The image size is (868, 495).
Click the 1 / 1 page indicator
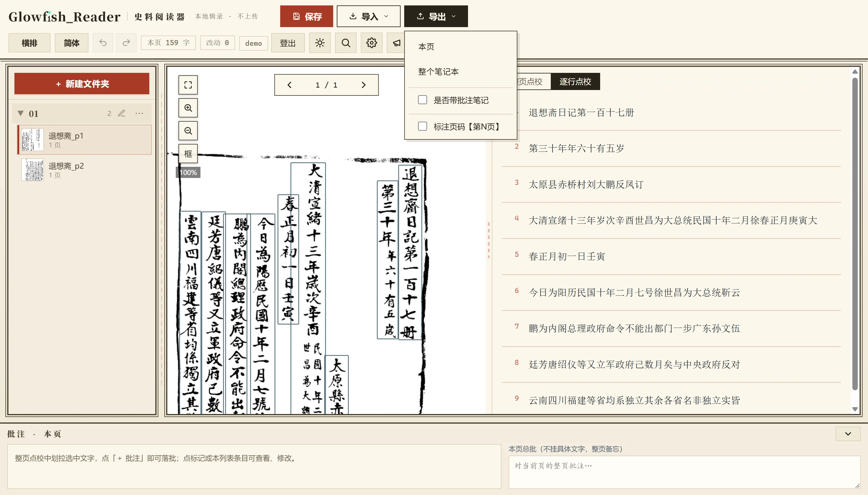[326, 85]
